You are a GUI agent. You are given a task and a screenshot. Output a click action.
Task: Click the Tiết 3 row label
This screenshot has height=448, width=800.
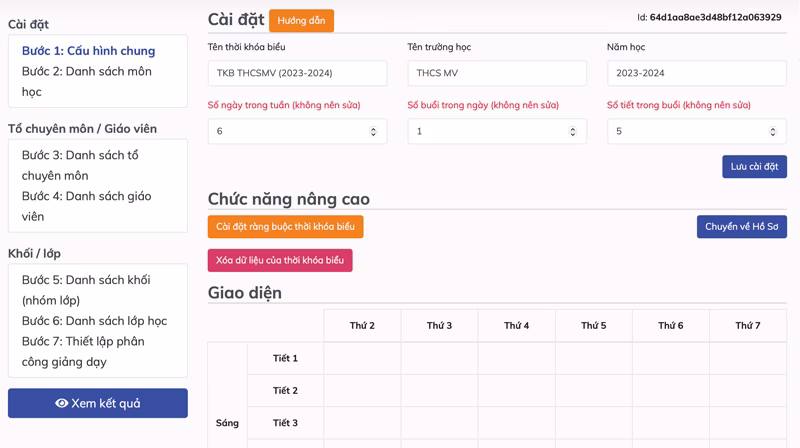click(285, 422)
